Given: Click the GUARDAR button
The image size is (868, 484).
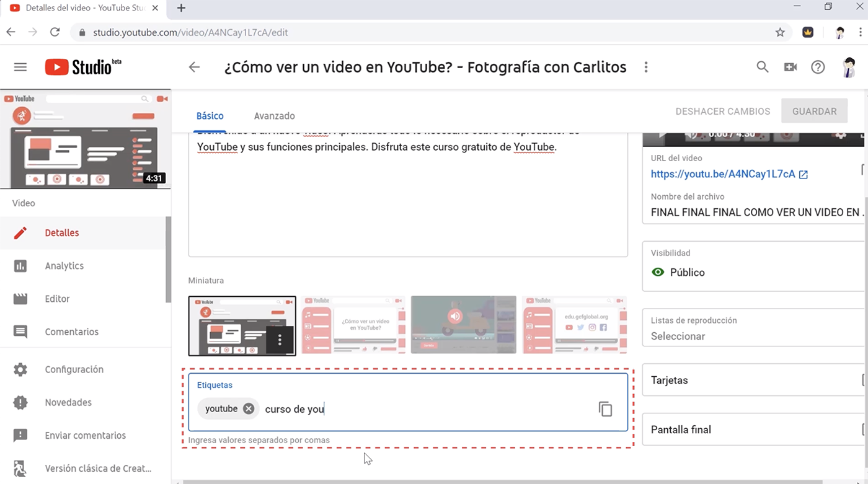Looking at the screenshot, I should tap(815, 112).
